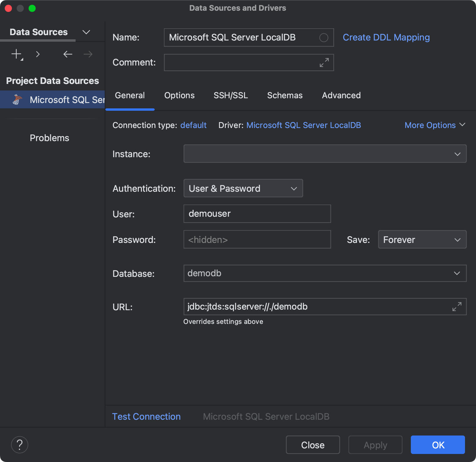Image resolution: width=476 pixels, height=462 pixels.
Task: Switch to the Options tab
Action: 179,95
